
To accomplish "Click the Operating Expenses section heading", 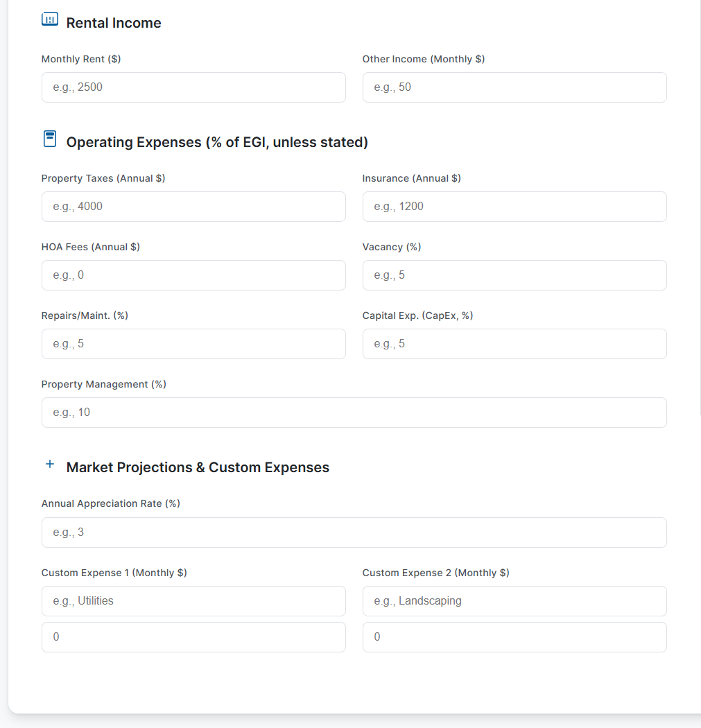I will [217, 142].
